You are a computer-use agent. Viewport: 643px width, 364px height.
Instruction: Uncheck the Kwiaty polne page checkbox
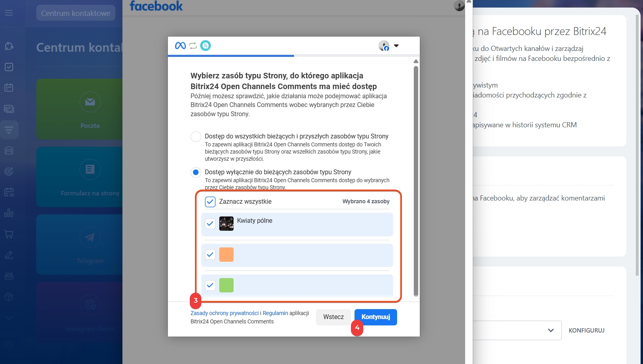(x=210, y=224)
